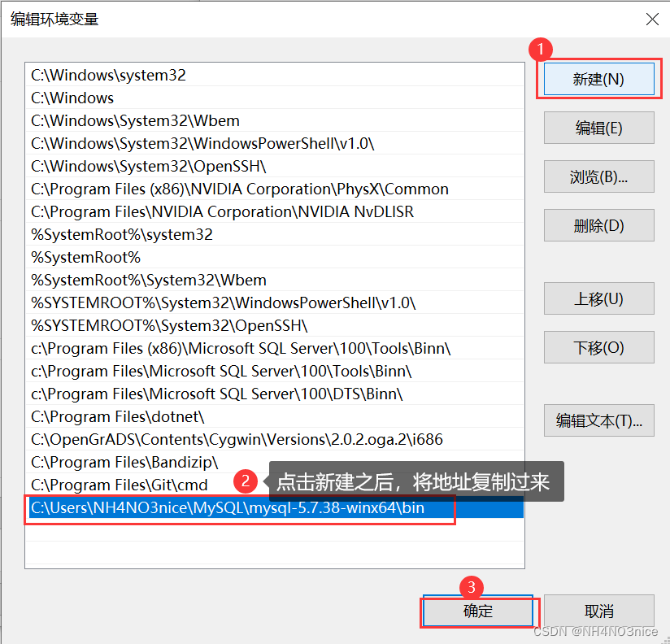The image size is (670, 644).
Task: Select the C:\Windows\system32 entry
Action: 275,75
